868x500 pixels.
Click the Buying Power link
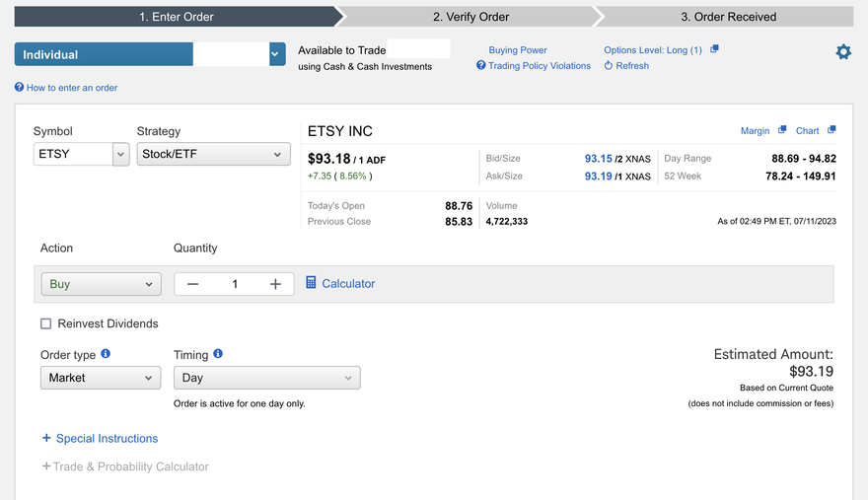(518, 50)
